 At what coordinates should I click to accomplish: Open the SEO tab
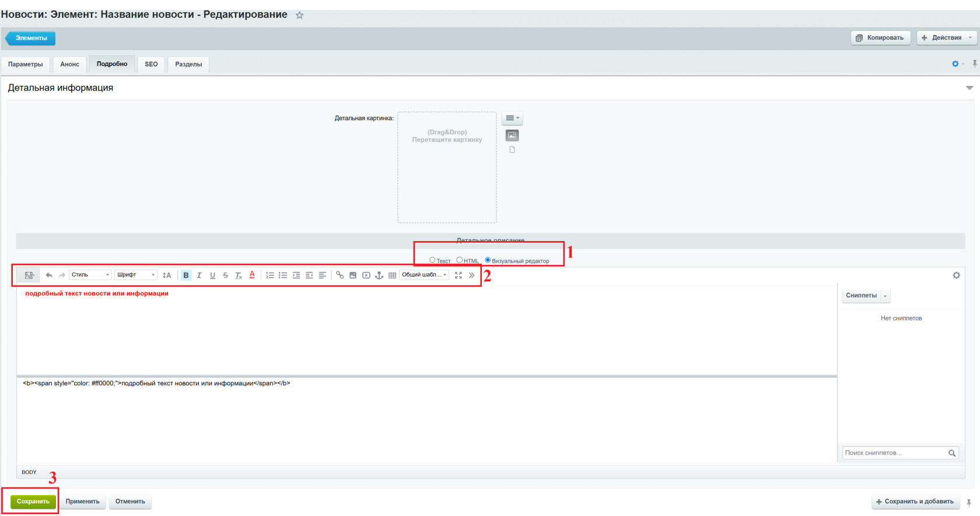pyautogui.click(x=151, y=64)
